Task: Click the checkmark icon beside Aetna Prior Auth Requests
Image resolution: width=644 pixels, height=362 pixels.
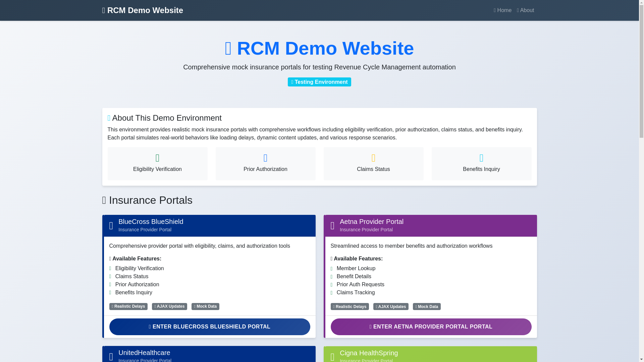Action: click(x=332, y=285)
